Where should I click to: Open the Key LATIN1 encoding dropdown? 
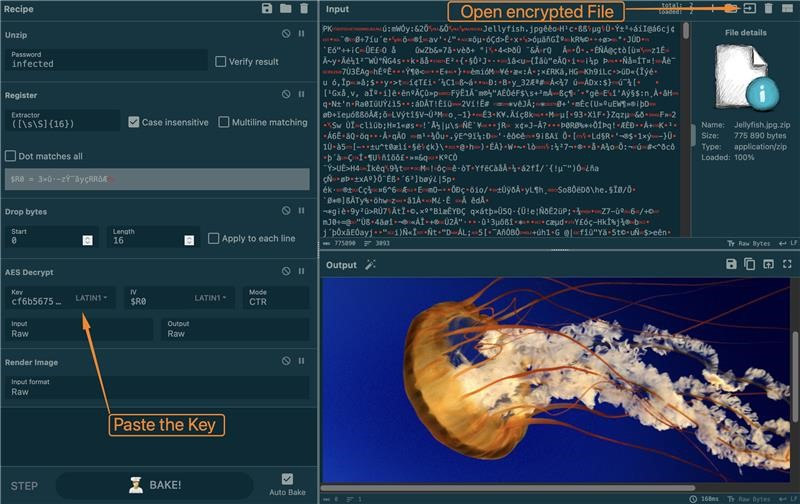(x=95, y=298)
